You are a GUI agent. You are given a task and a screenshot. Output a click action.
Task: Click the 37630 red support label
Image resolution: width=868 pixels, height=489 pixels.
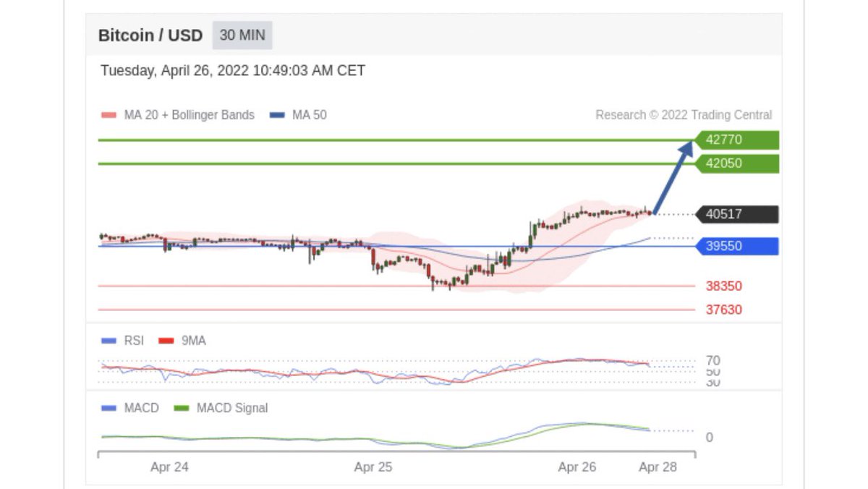pos(724,310)
